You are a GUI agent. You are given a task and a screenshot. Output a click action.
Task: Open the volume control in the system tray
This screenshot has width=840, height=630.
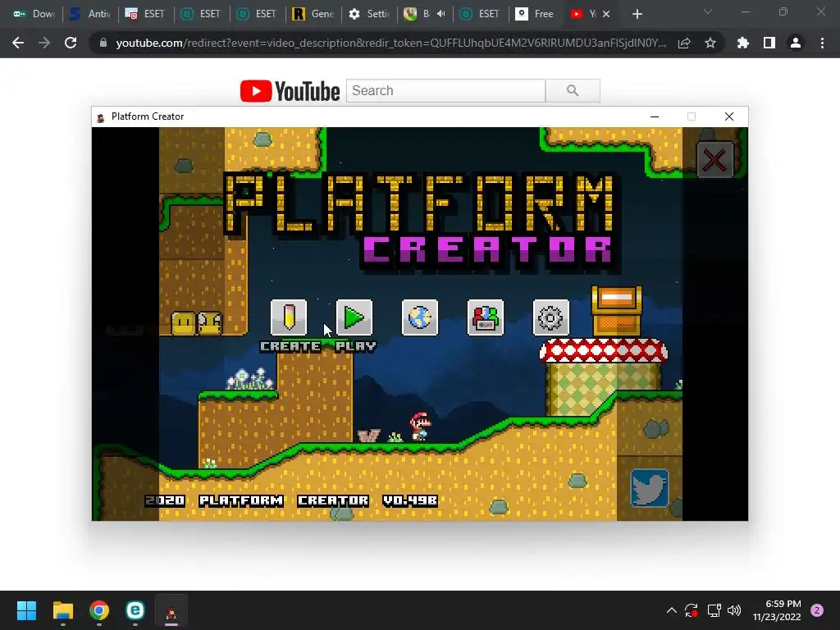point(734,610)
